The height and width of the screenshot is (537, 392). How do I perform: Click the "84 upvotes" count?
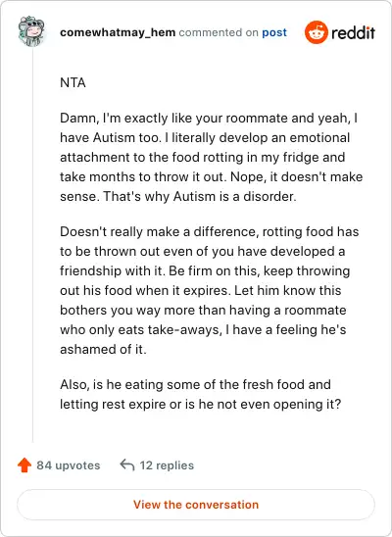(69, 465)
